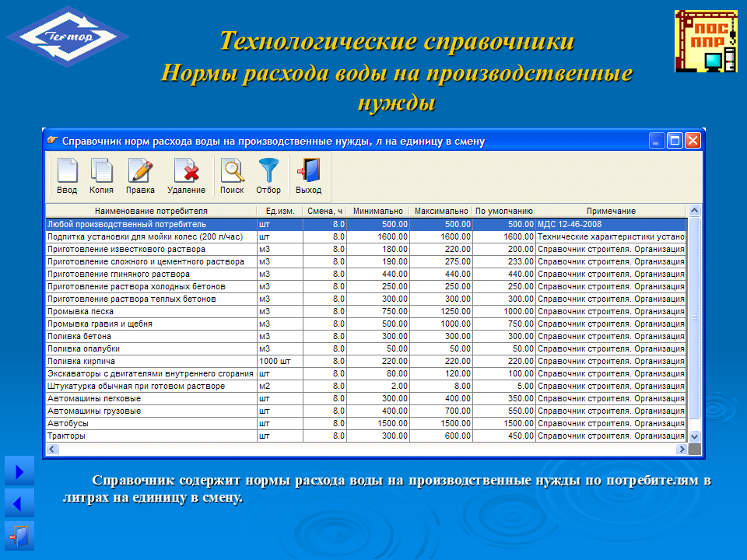Click the 450.00 default value cell
The height and width of the screenshot is (560, 747).
pyautogui.click(x=504, y=436)
